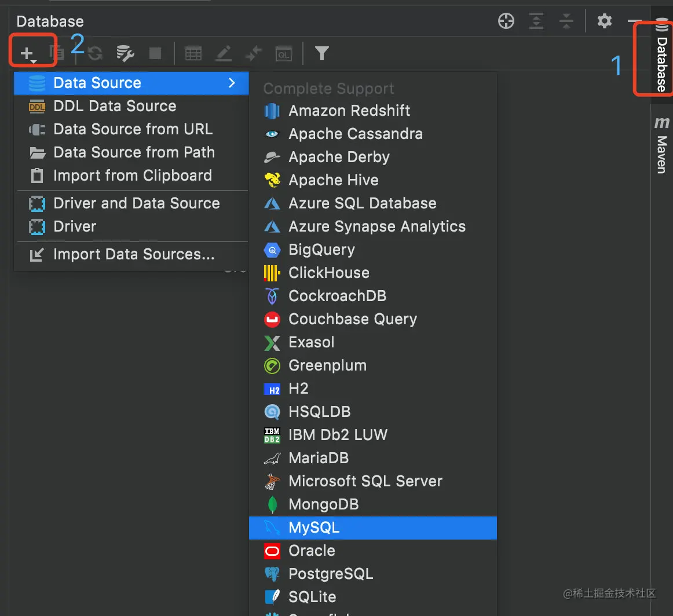Select Apache Hive data source
Image resolution: width=673 pixels, height=616 pixels.
click(373, 180)
